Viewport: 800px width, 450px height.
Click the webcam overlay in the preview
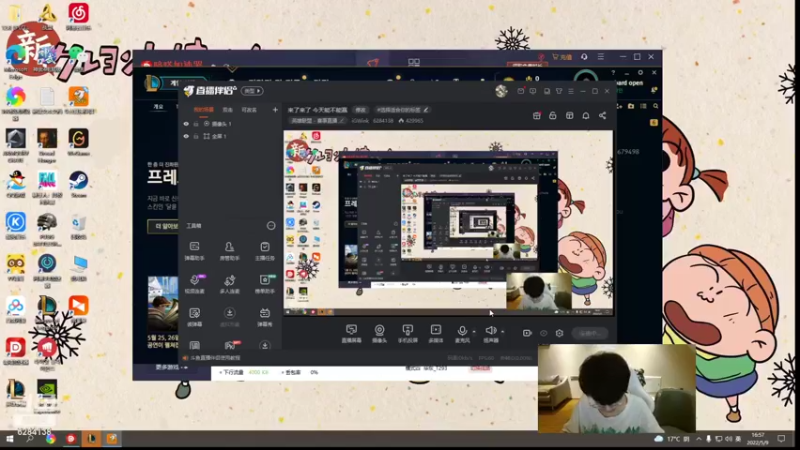point(539,291)
